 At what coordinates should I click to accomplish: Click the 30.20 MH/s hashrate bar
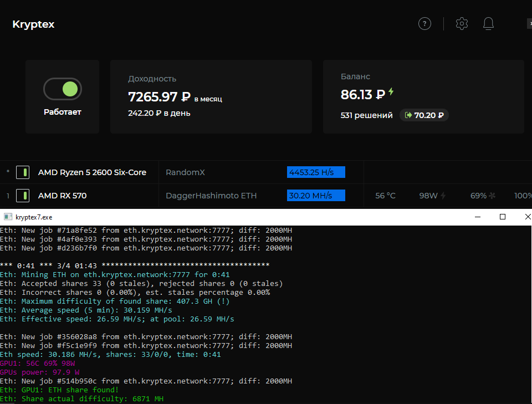pyautogui.click(x=316, y=196)
